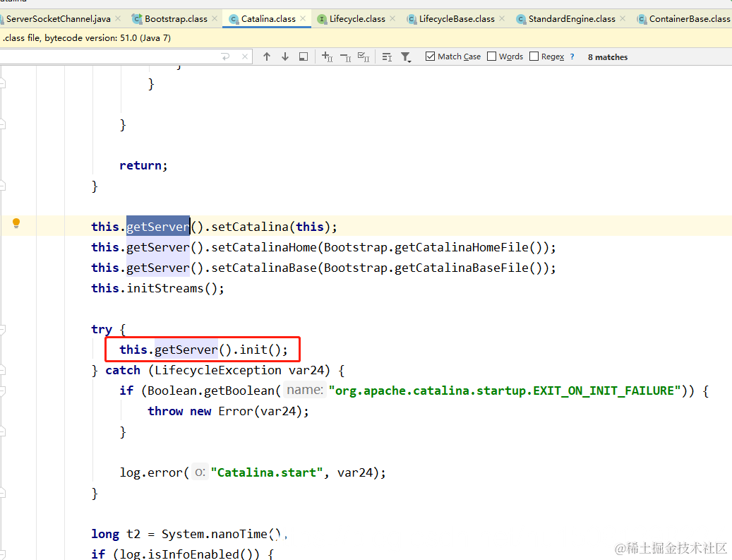Select the Catalina.class tab
Image resolution: width=732 pixels, height=560 pixels.
(x=268, y=18)
